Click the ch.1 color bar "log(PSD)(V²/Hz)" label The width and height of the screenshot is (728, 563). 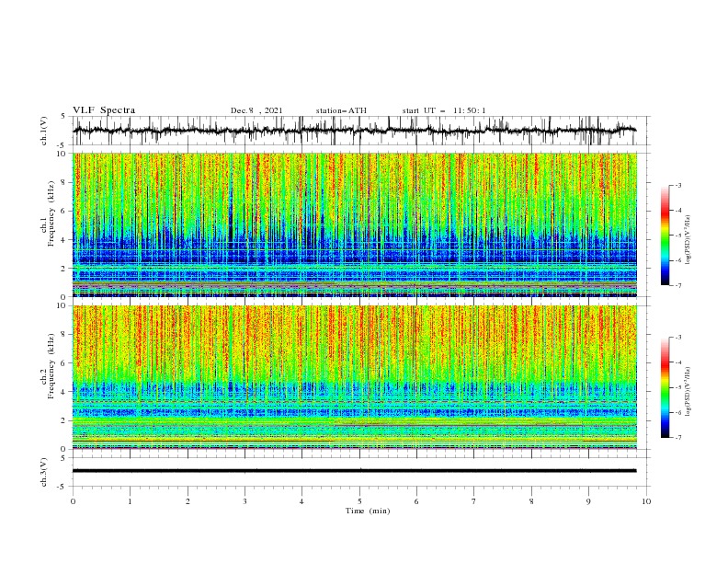pos(688,240)
